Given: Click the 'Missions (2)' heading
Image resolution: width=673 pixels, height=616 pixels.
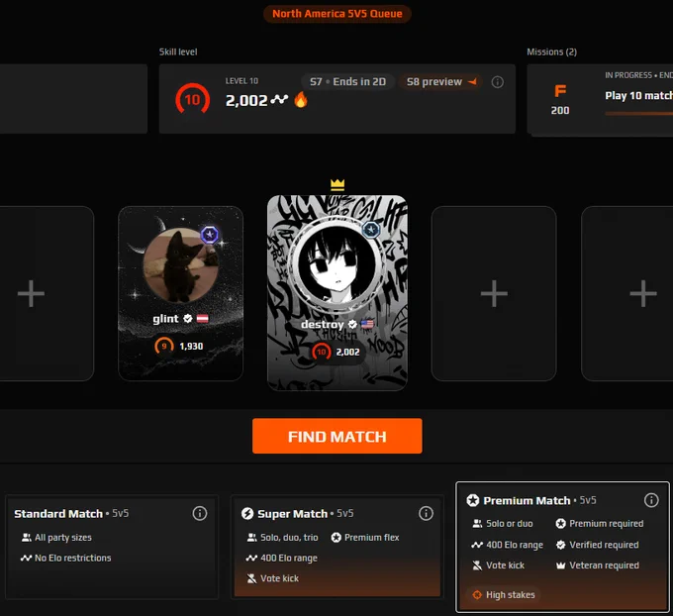Looking at the screenshot, I should point(552,51).
